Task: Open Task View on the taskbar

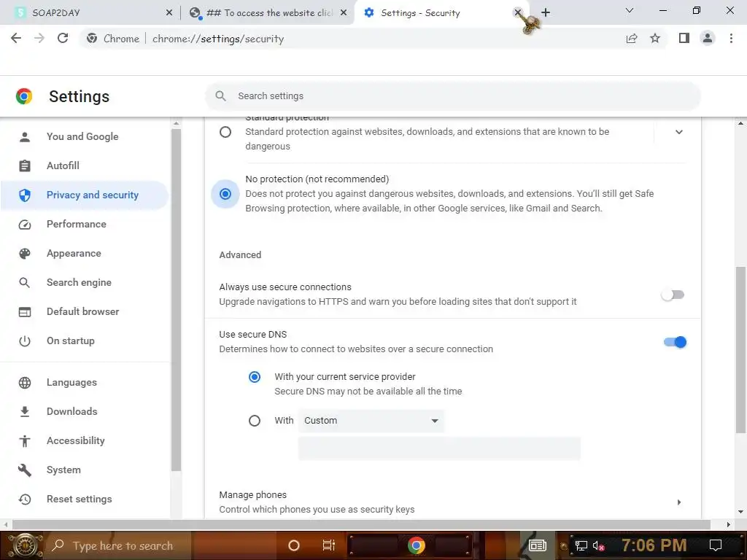Action: tap(329, 545)
